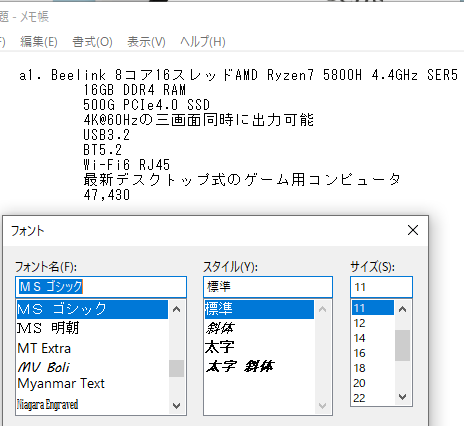Image resolution: width=464 pixels, height=426 pixels.
Task: Pick the MV Boli font
Action: [x=92, y=367]
